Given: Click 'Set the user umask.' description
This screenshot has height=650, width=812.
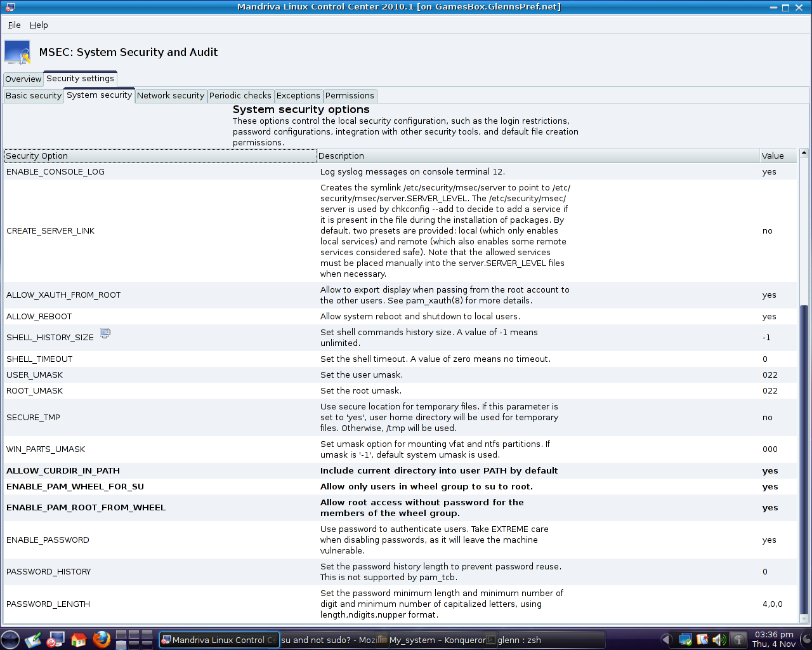Looking at the screenshot, I should coord(362,375).
